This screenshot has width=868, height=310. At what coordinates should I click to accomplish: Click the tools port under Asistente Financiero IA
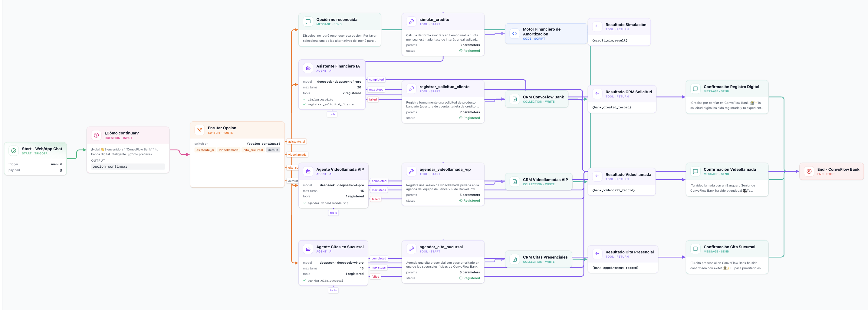pos(332,114)
